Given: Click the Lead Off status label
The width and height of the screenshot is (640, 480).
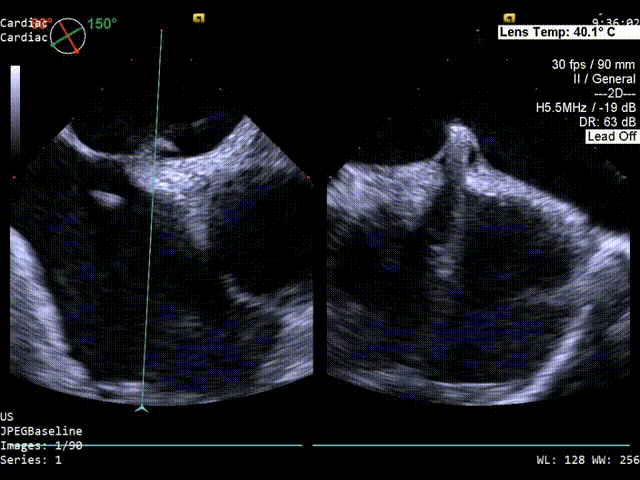Looking at the screenshot, I should [x=611, y=136].
